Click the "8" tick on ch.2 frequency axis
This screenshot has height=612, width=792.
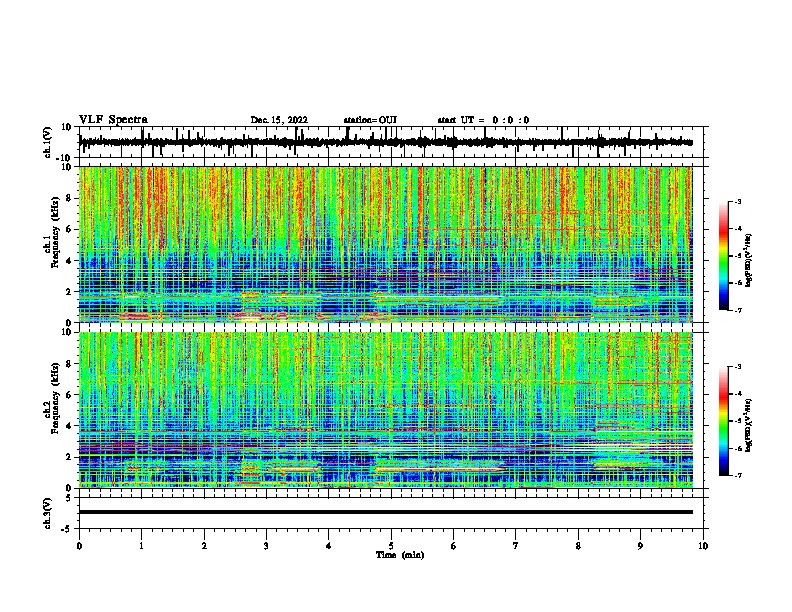(70, 364)
